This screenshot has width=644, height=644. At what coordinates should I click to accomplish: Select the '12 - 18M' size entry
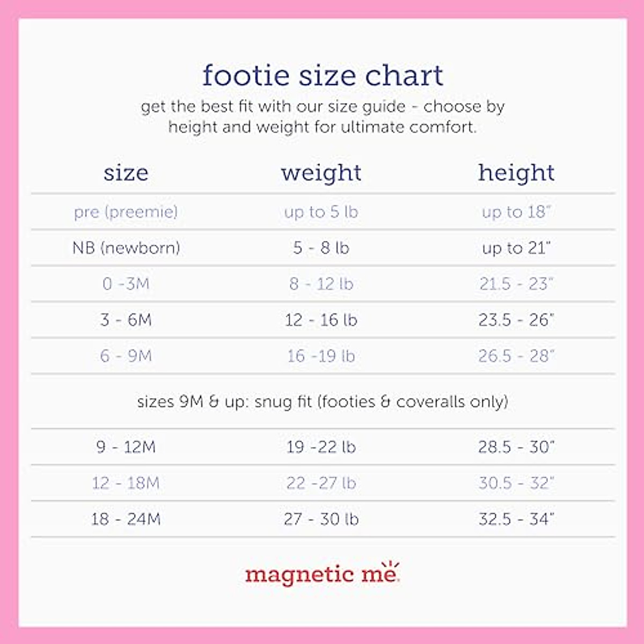coord(126,483)
